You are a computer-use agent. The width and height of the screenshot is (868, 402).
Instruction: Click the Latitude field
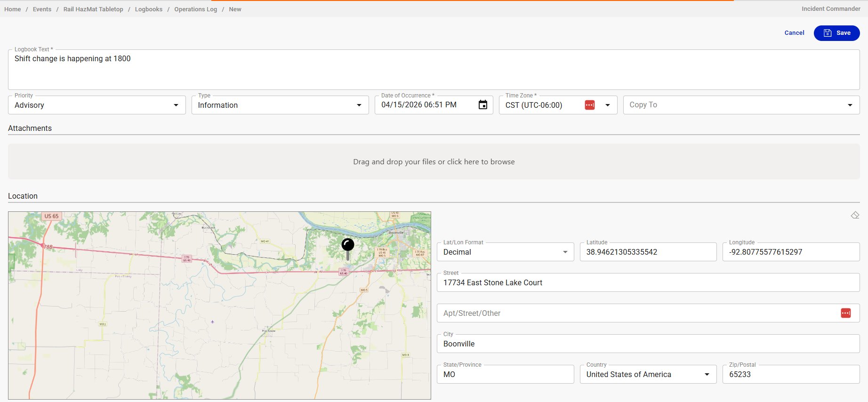(648, 252)
